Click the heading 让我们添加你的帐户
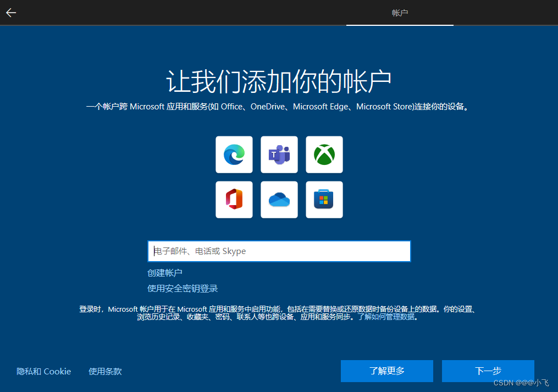Image resolution: width=558 pixels, height=392 pixels. pos(279,81)
